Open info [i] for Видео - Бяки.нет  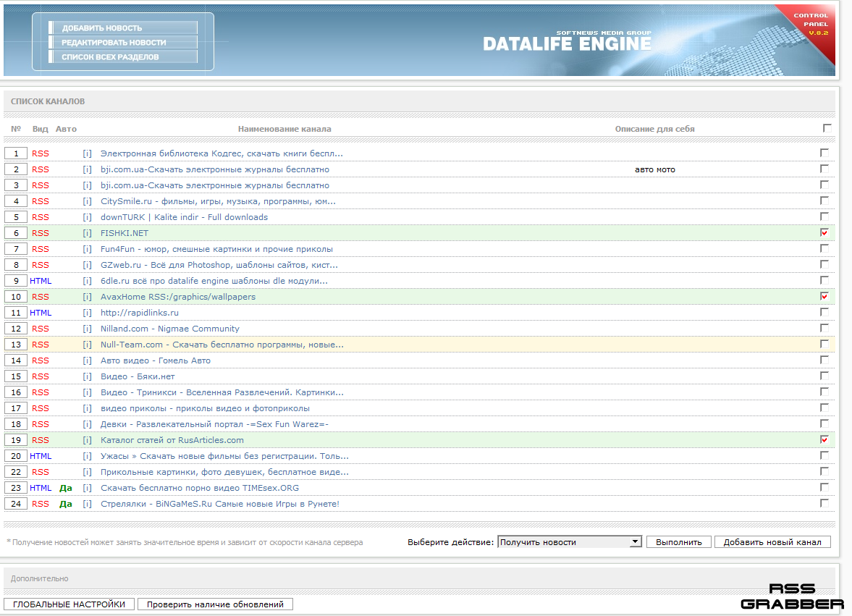(x=87, y=376)
